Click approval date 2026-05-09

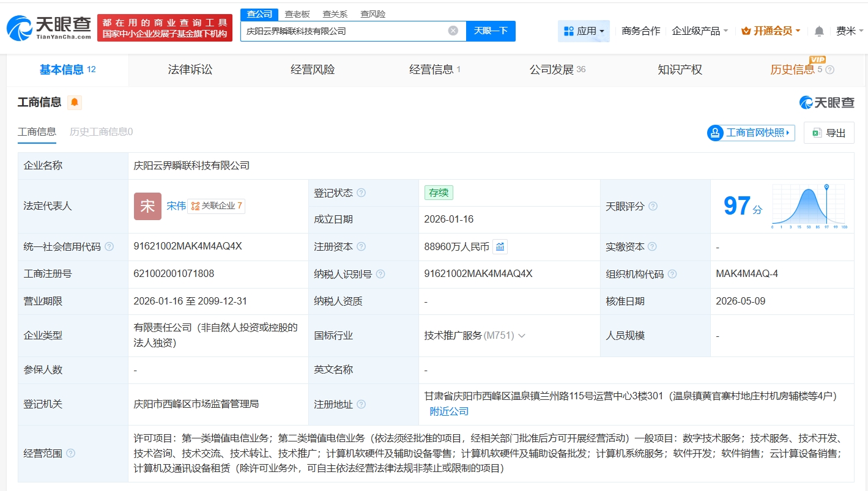(740, 301)
